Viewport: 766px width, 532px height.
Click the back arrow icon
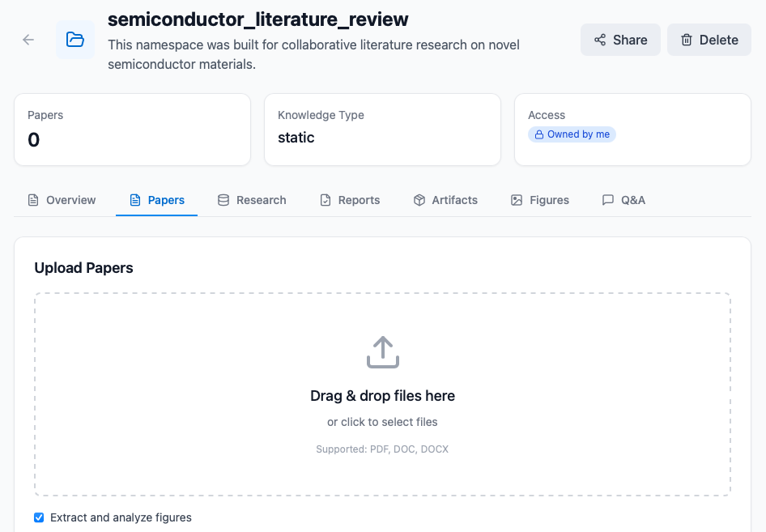click(28, 40)
